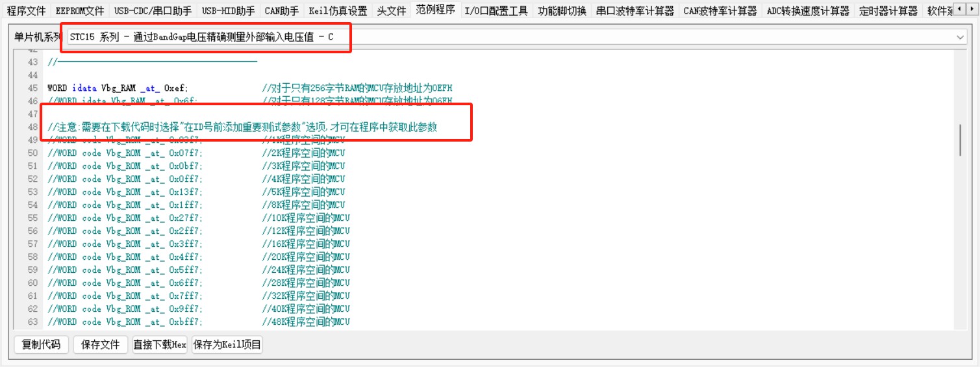This screenshot has width=980, height=367.
Task: Open the 程序文件 tab
Action: (x=26, y=10)
